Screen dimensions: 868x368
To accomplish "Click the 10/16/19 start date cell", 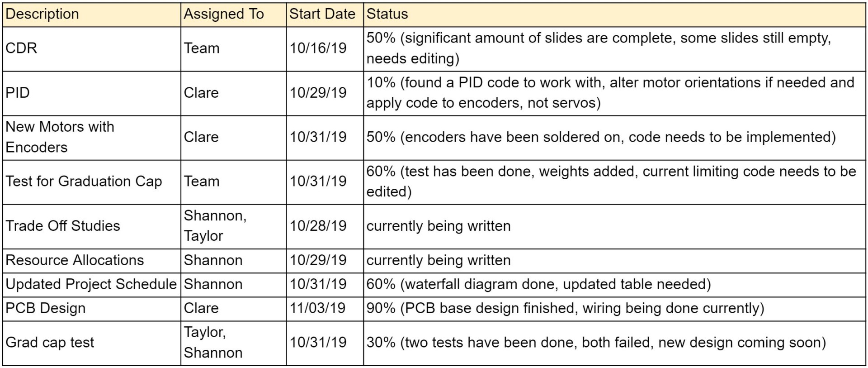I will point(325,49).
